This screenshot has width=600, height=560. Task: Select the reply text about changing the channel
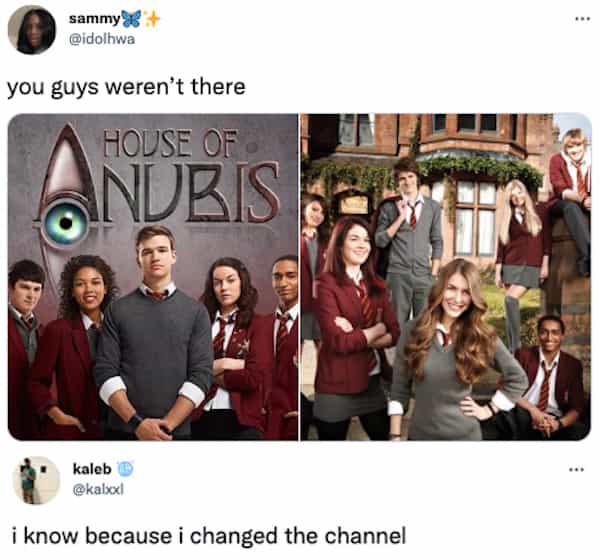pyautogui.click(x=209, y=536)
